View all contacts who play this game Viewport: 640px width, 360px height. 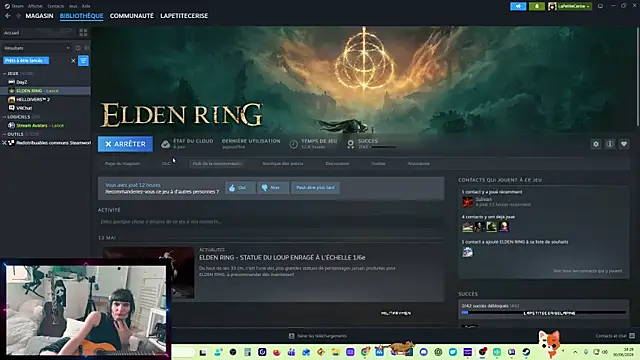click(x=587, y=271)
